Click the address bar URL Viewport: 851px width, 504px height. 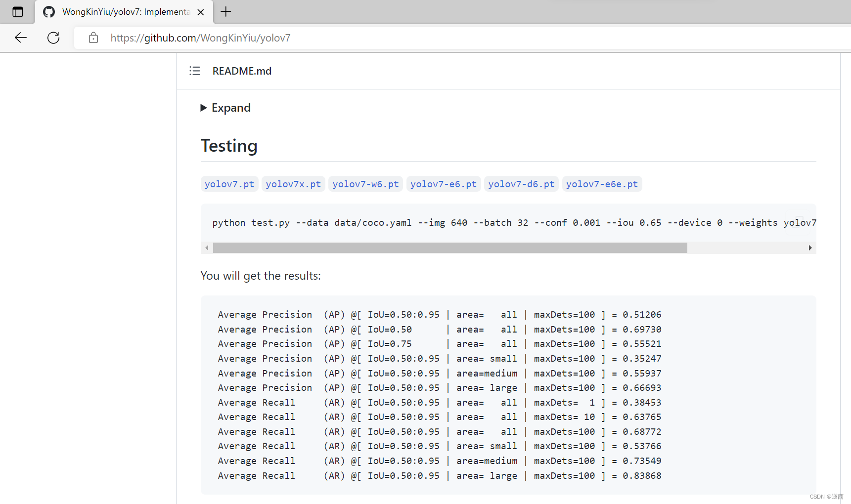(200, 38)
